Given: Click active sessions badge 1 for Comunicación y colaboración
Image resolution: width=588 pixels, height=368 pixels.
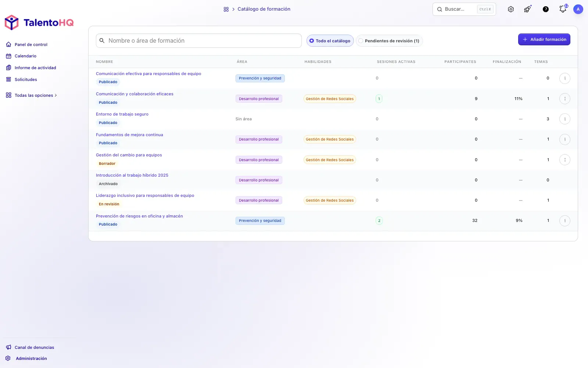Looking at the screenshot, I should coord(379,99).
